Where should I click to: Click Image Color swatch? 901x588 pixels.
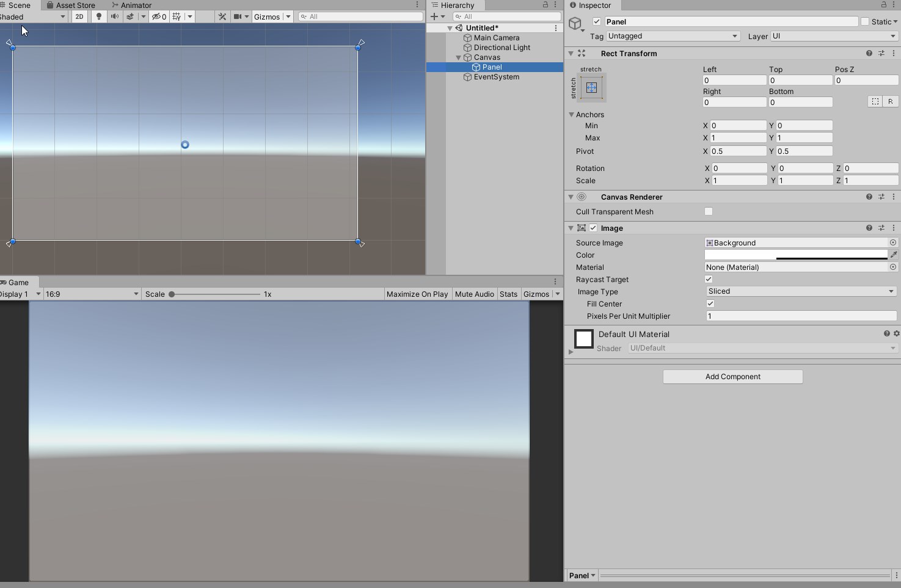coord(796,255)
